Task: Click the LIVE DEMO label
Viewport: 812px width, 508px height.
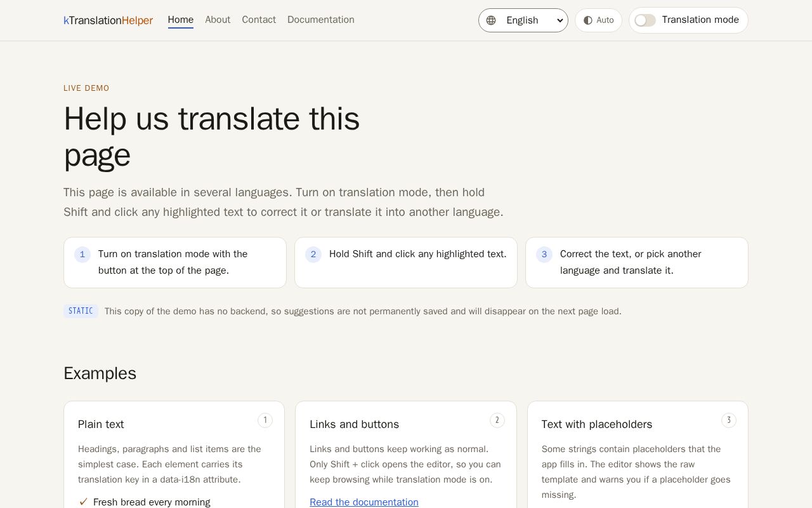Action: 86,88
